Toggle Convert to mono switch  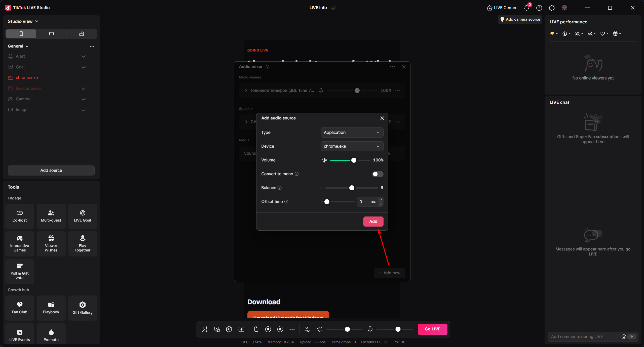click(x=378, y=174)
